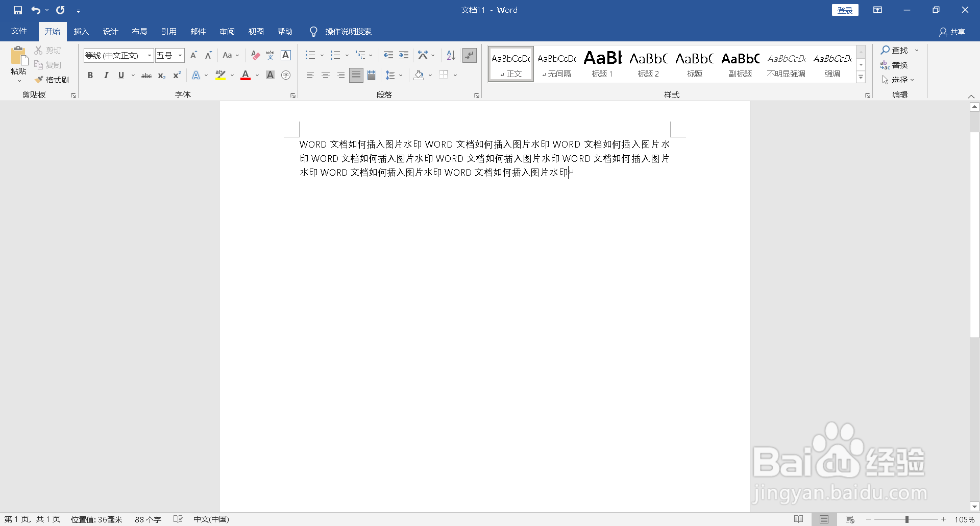Sort the selected text
Viewport: 980px width, 526px height.
(451, 55)
